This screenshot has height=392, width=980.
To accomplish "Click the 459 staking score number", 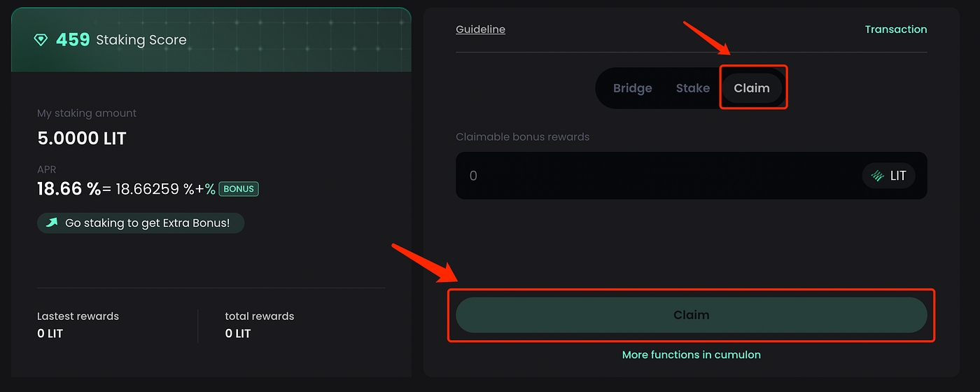I will (73, 40).
